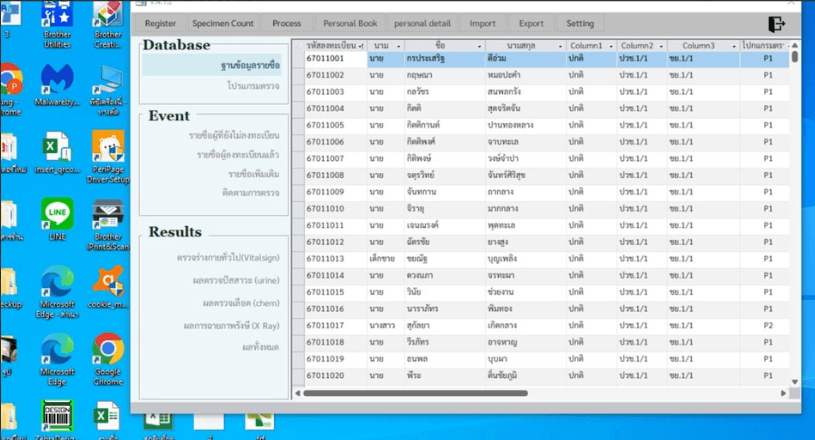
Task: Open รายชื่อผู้ที่ยังไม่ลงทะเบียน under Event
Action: [234, 136]
